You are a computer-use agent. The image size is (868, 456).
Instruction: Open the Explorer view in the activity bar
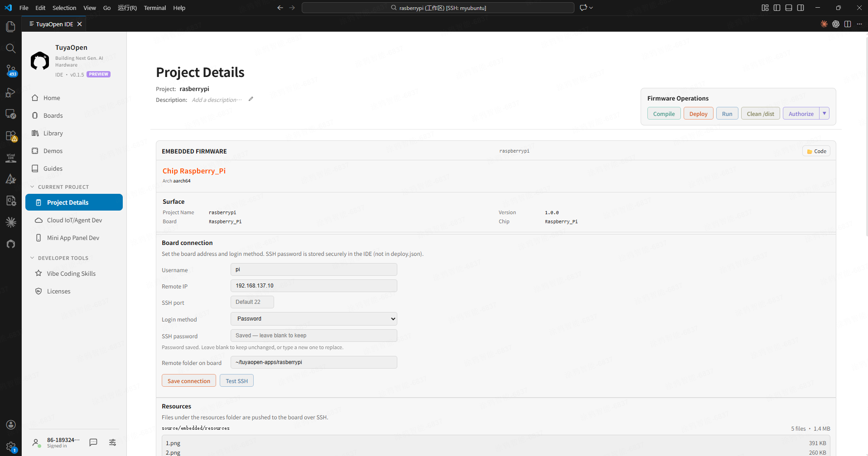point(11,27)
